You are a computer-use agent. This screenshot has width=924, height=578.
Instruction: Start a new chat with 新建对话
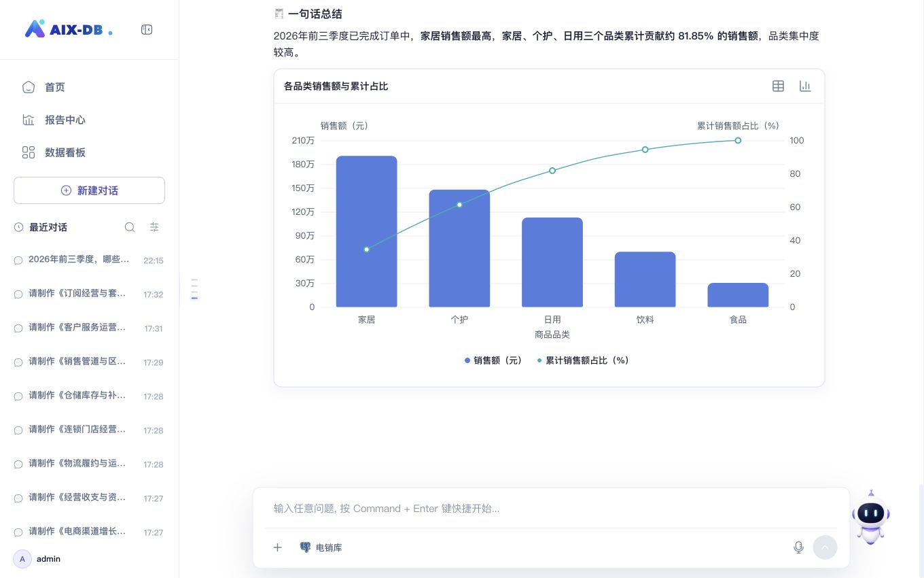point(89,190)
